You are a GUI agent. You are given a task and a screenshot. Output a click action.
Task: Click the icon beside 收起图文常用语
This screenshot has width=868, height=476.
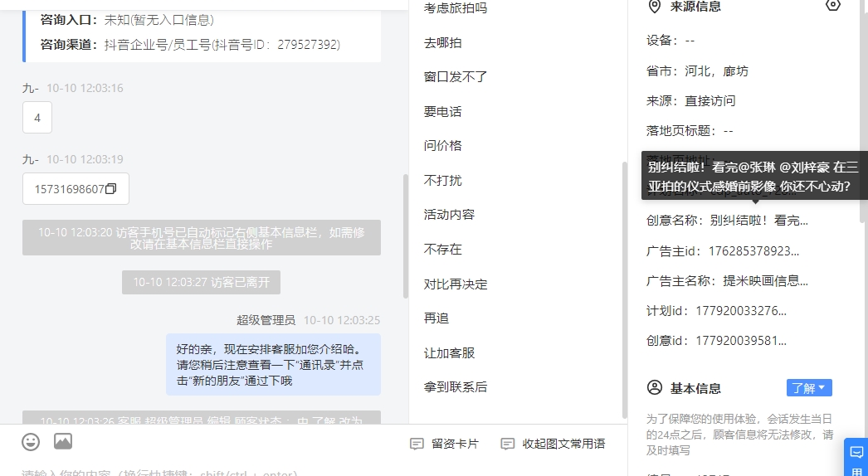[508, 444]
